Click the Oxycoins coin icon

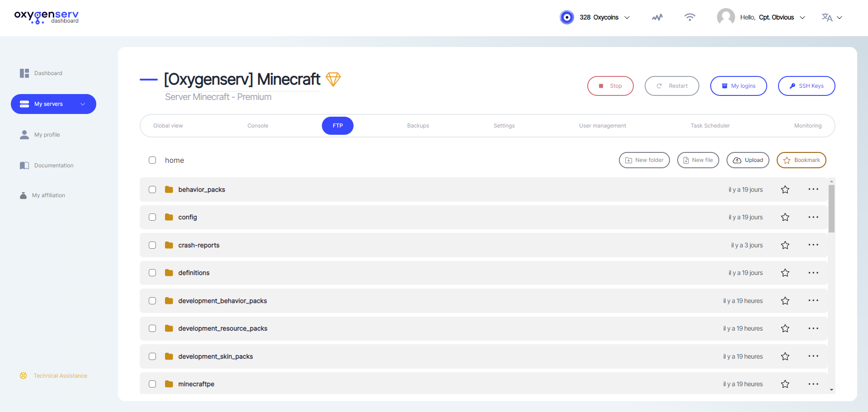567,17
